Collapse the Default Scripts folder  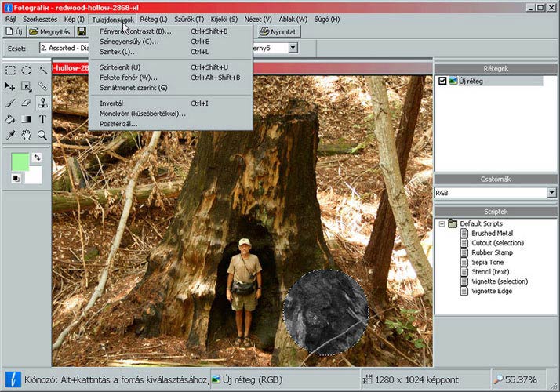coord(442,223)
